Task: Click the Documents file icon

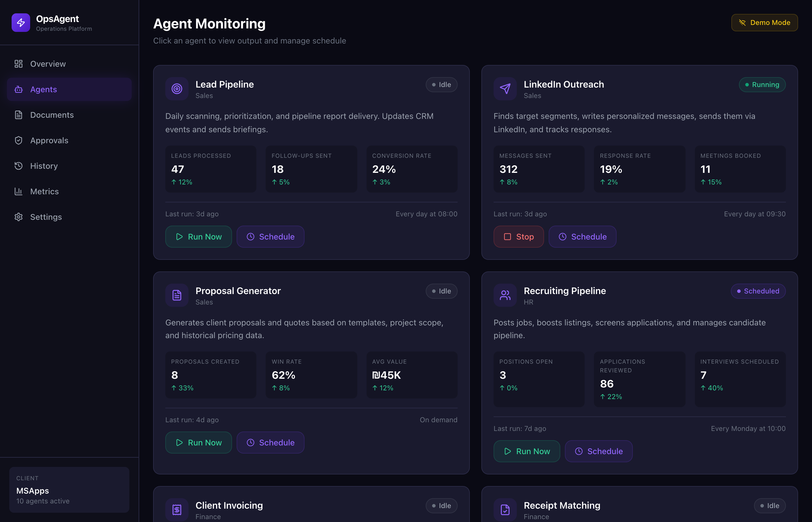Action: point(19,115)
